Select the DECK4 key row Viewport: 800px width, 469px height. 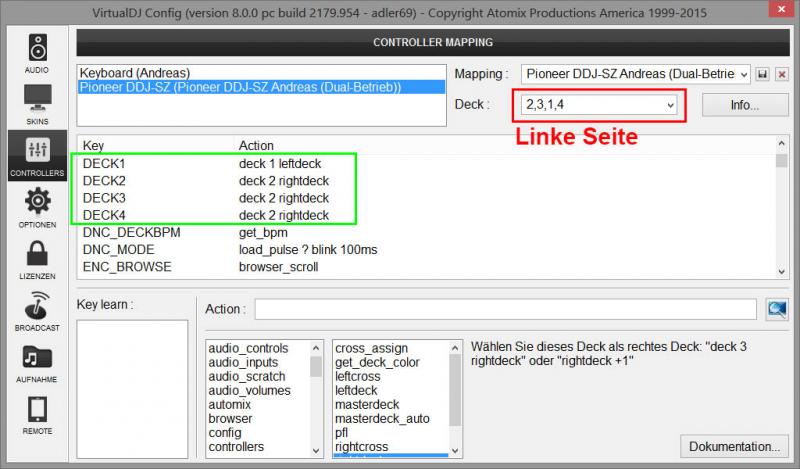pos(426,215)
